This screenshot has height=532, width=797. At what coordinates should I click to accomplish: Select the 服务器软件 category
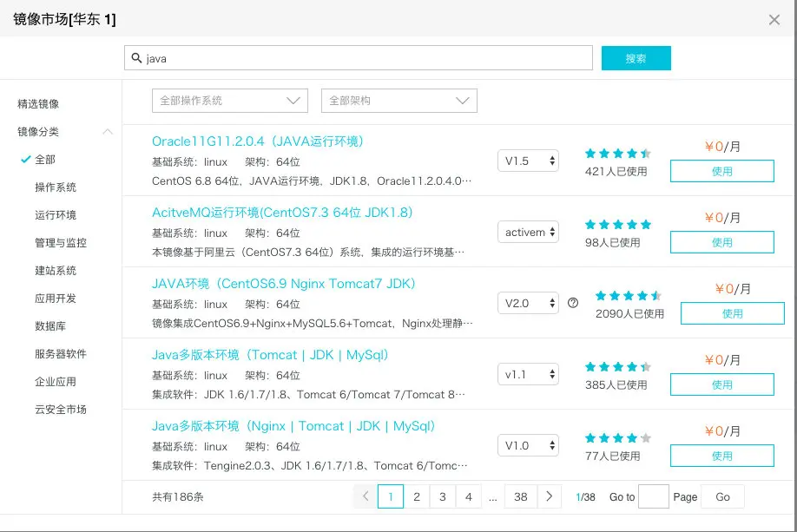click(x=61, y=354)
